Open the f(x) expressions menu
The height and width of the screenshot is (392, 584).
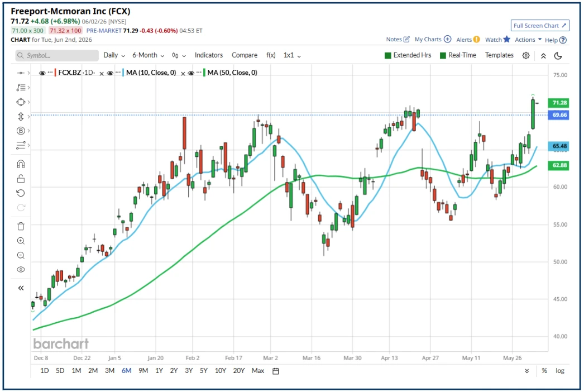(271, 55)
